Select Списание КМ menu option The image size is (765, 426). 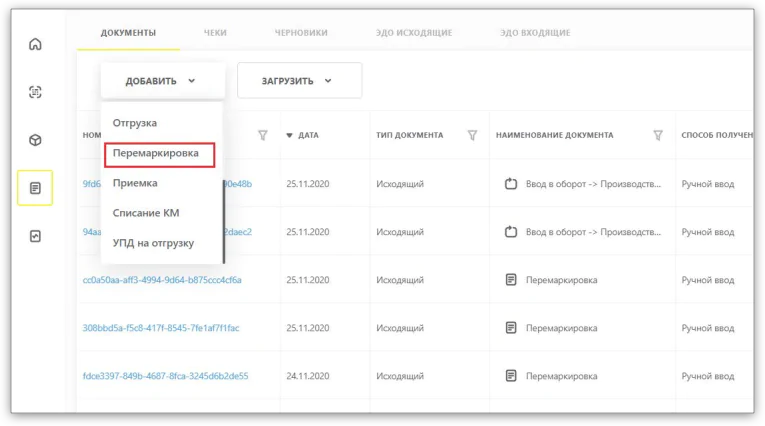(146, 213)
